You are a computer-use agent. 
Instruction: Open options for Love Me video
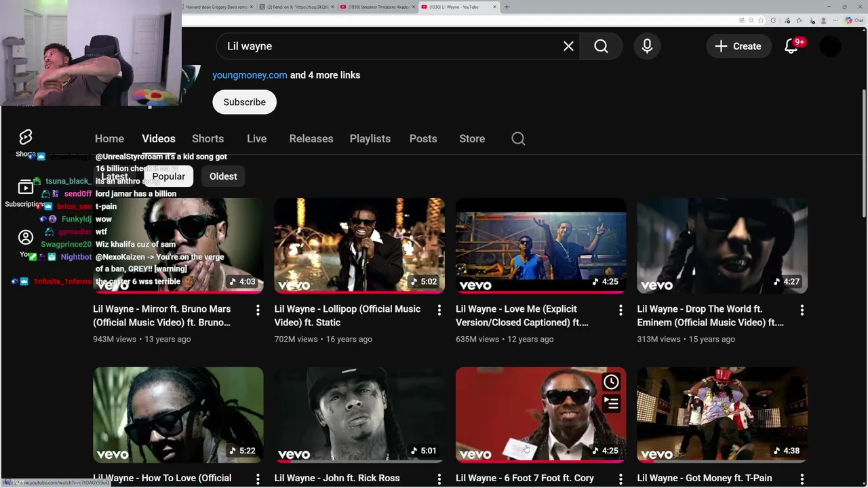pos(620,310)
